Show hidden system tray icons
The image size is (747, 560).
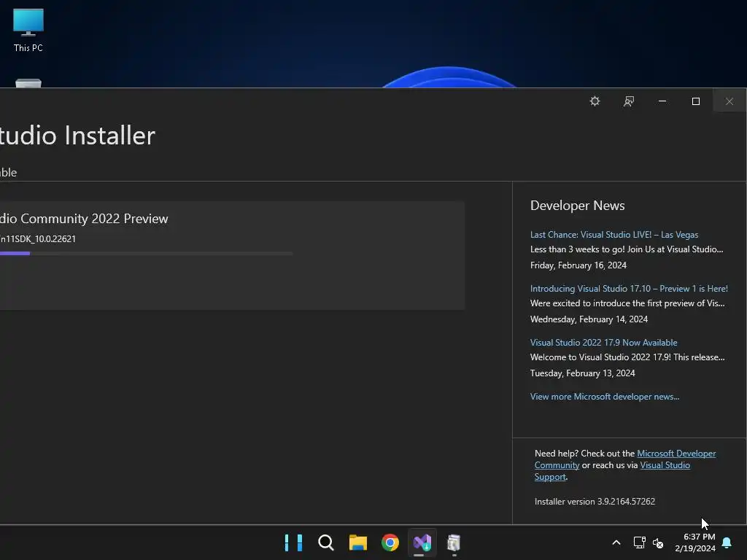point(616,542)
